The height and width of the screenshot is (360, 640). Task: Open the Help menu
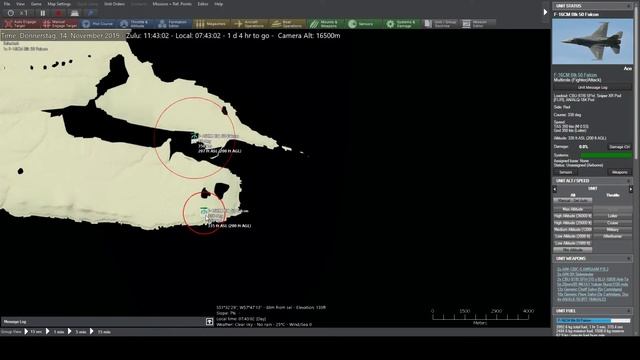pos(219,4)
